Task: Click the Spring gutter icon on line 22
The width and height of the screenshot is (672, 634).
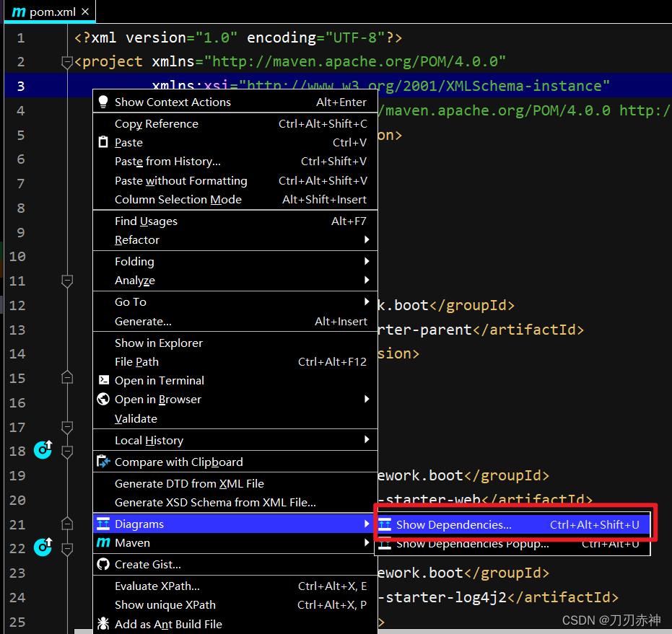Action: (x=43, y=548)
